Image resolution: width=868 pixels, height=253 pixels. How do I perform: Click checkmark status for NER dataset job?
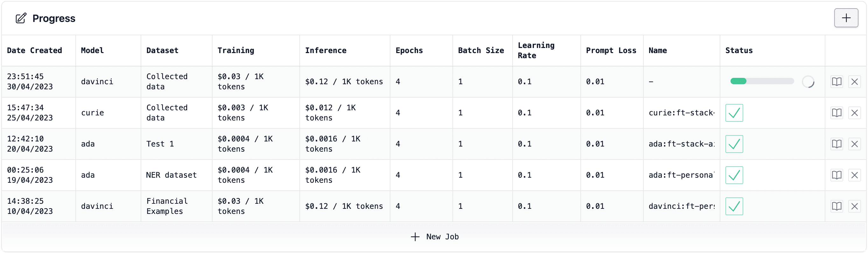tap(734, 175)
